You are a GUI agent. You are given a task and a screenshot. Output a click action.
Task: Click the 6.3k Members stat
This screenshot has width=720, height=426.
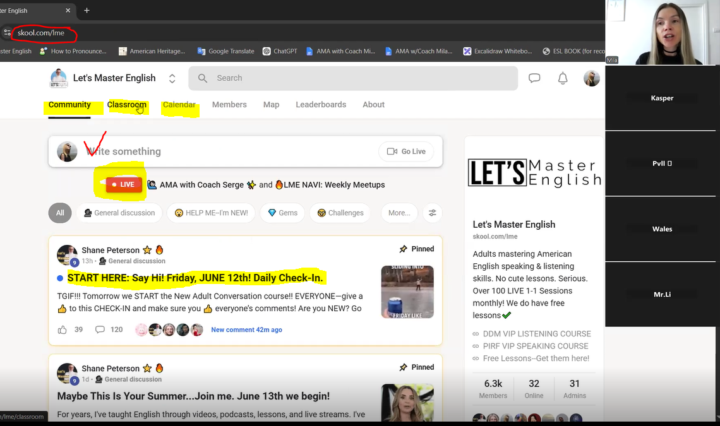493,388
